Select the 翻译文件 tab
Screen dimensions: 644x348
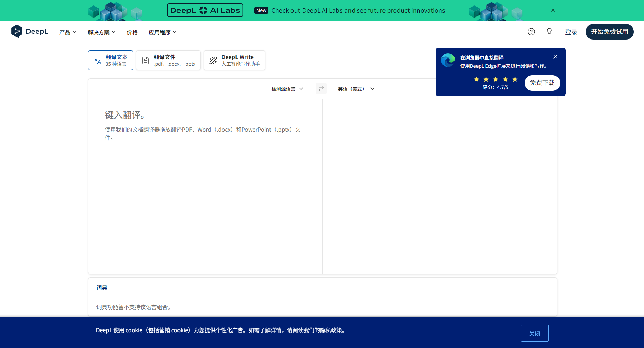point(168,60)
